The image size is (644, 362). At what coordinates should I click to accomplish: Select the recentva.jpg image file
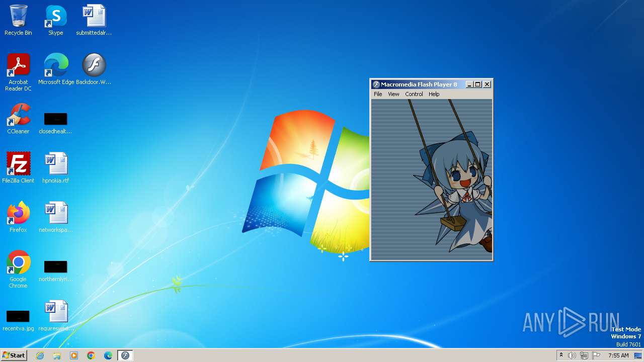[x=18, y=320]
